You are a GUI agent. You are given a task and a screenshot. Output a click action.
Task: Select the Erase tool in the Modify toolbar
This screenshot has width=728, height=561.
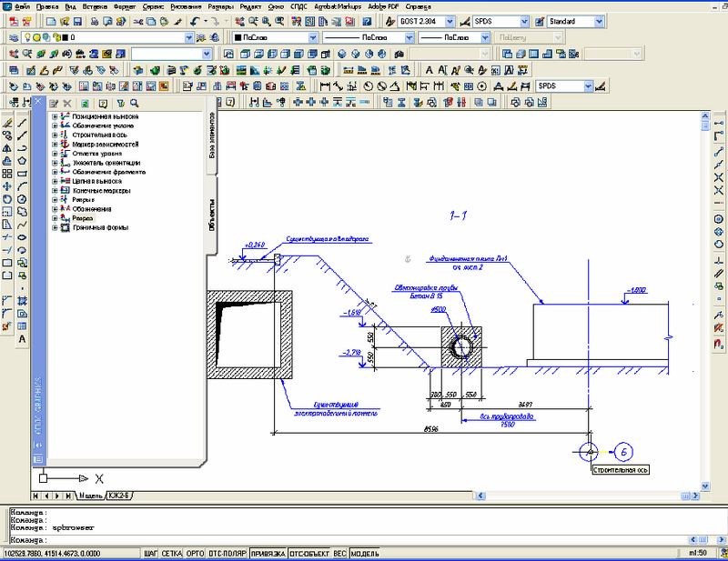click(x=7, y=123)
